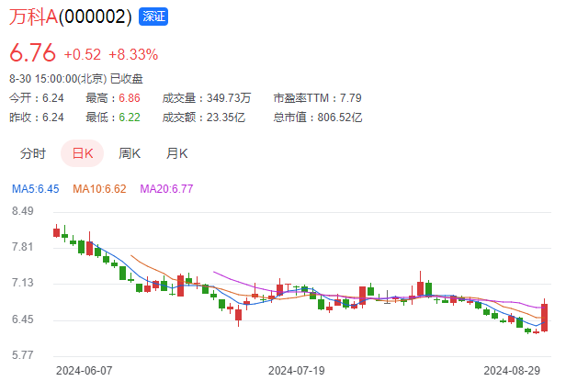
Task: Click the 2024-06-07 date axis label
Action: click(85, 371)
